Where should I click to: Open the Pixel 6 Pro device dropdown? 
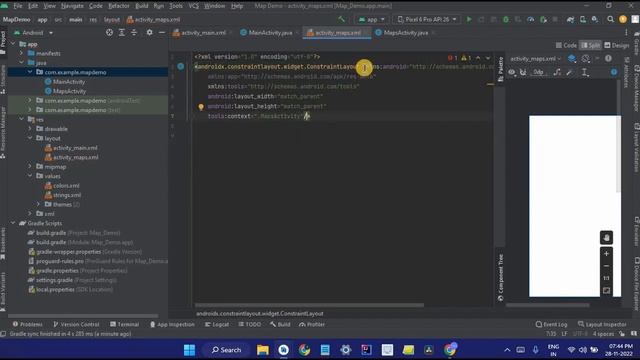point(427,19)
